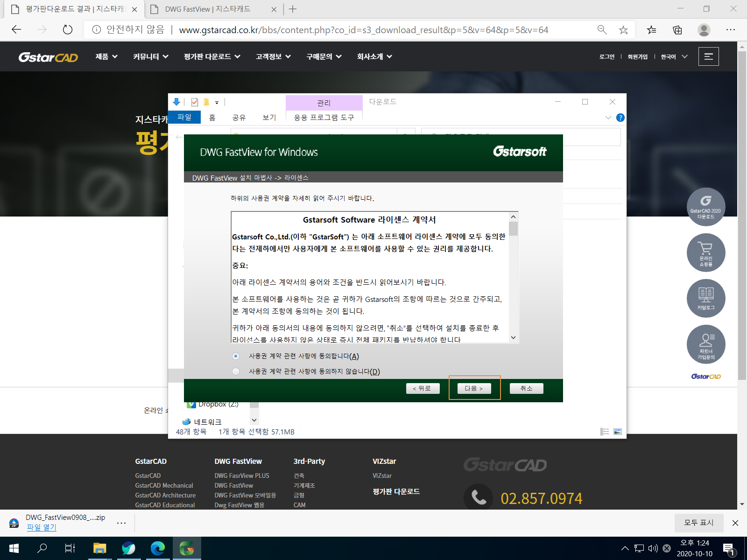Screen dimensions: 747x560
Task: Open the 평가판 다운로드 dropdown menu
Action: point(212,56)
